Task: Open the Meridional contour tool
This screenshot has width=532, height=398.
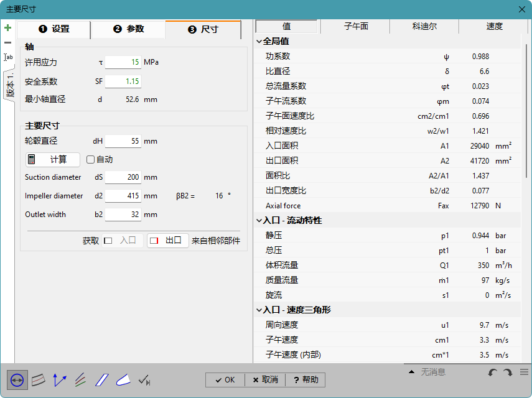Action: tap(38, 379)
